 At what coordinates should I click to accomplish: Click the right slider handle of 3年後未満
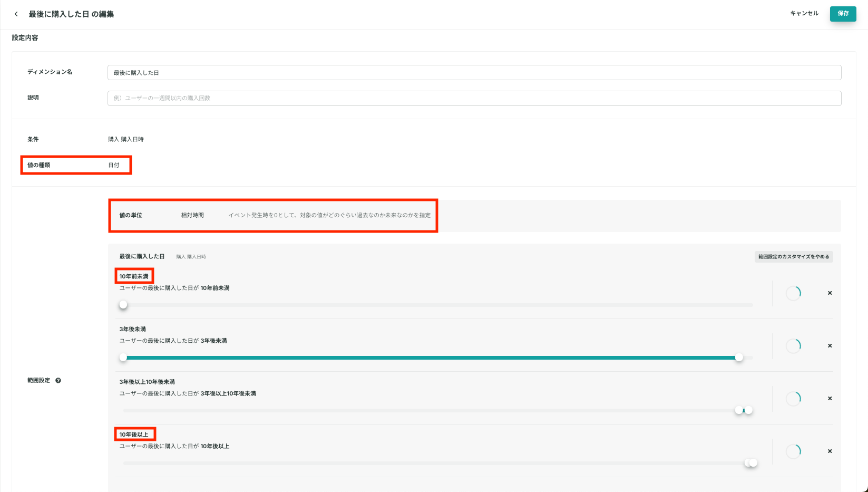[x=739, y=358]
